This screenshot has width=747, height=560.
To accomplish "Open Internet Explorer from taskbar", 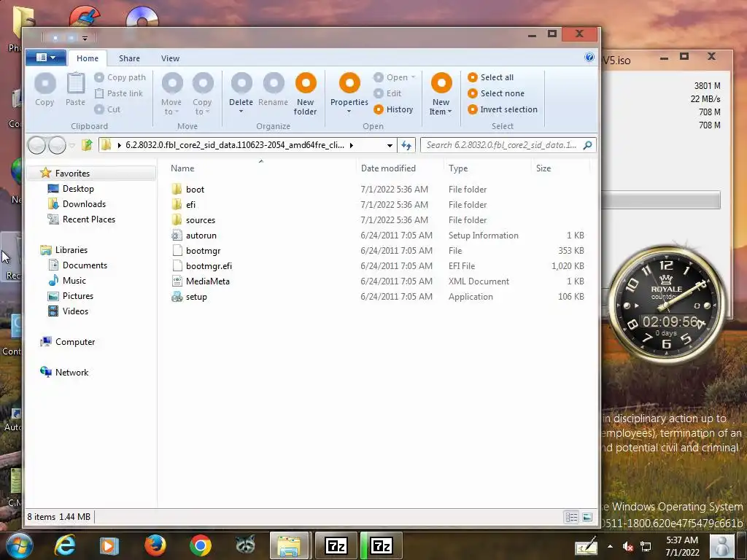I will [x=64, y=545].
